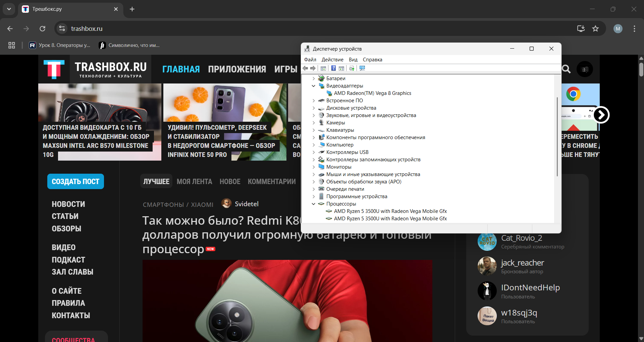The height and width of the screenshot is (342, 644).
Task: Expand the Очереди печати node
Action: pyautogui.click(x=314, y=189)
